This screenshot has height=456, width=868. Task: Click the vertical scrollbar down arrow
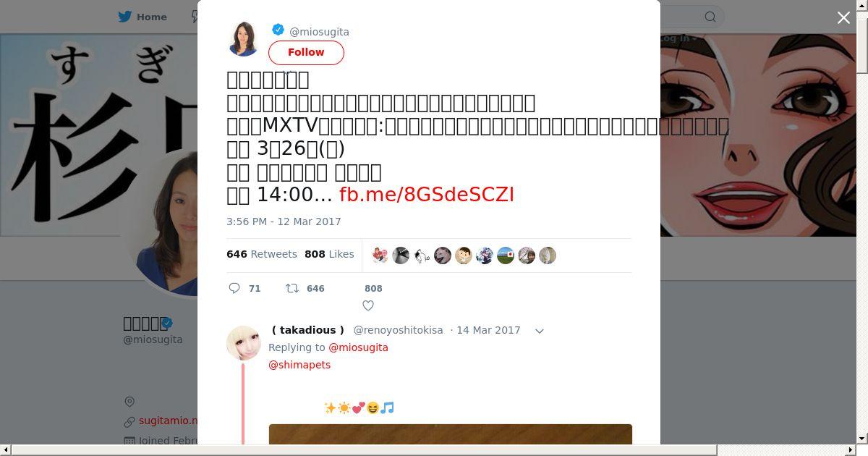[x=861, y=439]
